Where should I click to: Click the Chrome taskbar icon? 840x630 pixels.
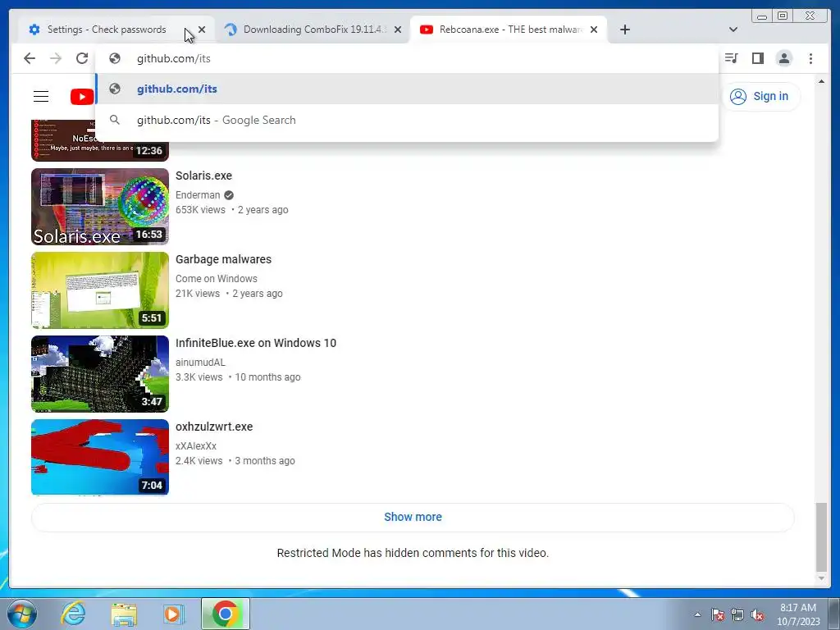tap(226, 614)
